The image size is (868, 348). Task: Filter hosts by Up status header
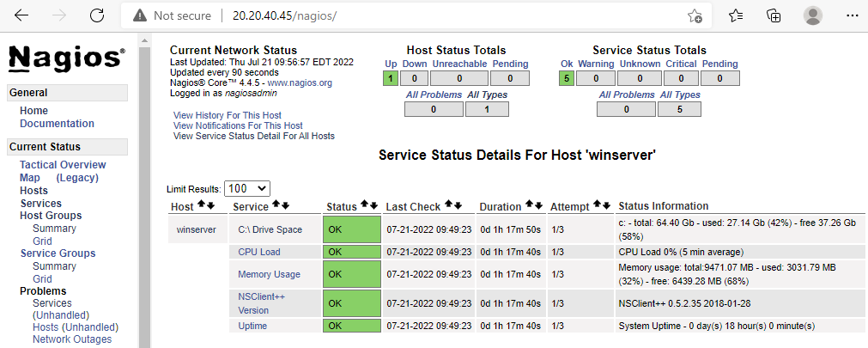coord(391,64)
